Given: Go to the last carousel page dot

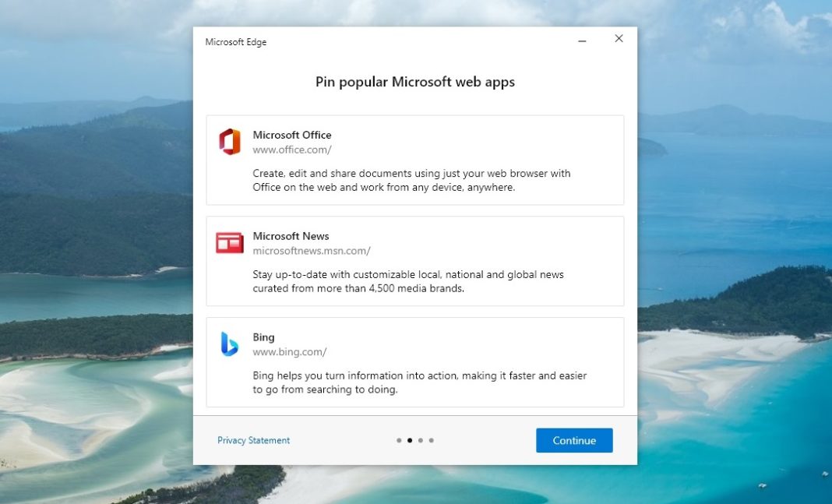Looking at the screenshot, I should click(431, 440).
